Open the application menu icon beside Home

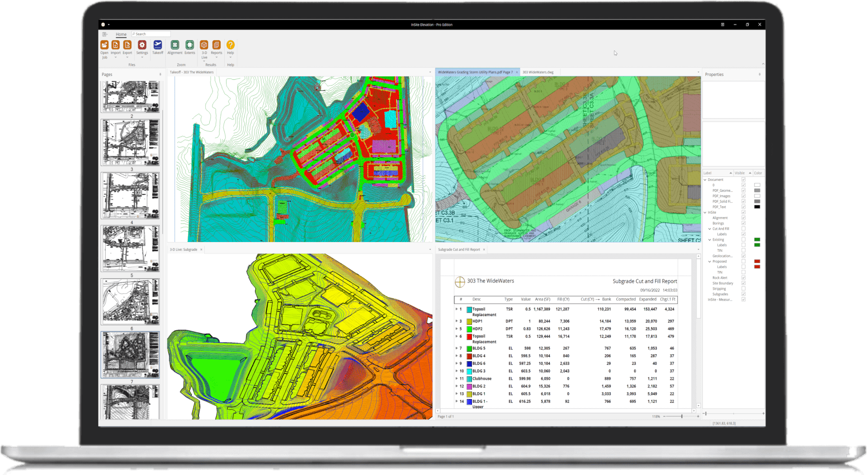click(105, 34)
